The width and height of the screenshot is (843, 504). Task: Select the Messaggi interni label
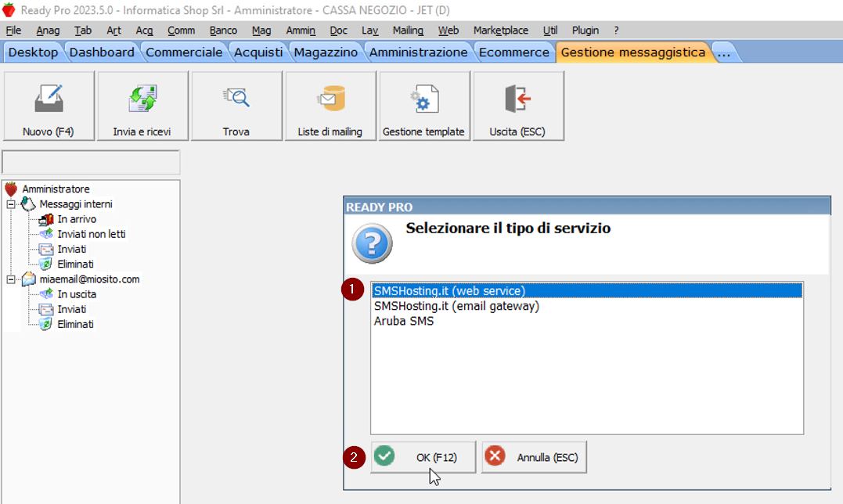click(76, 204)
